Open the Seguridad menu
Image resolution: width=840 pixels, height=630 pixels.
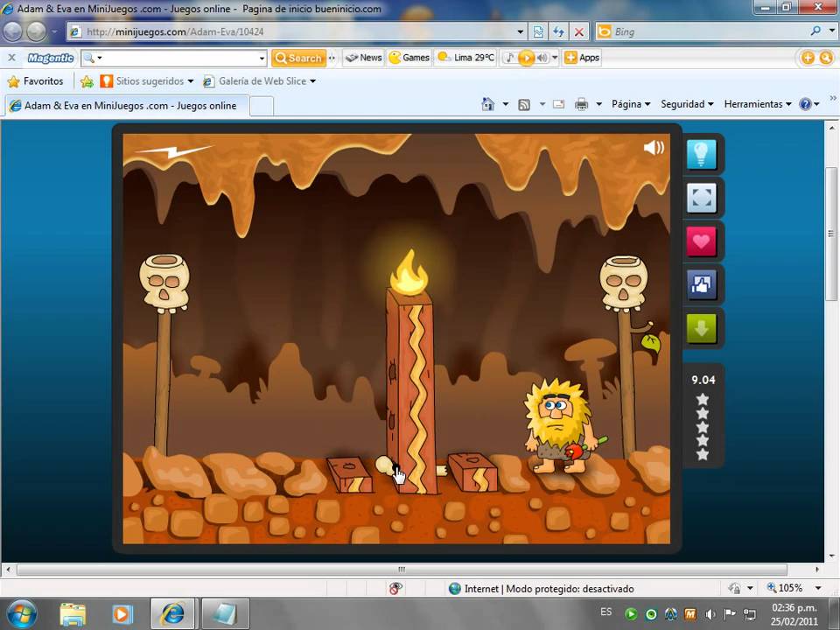coord(687,104)
